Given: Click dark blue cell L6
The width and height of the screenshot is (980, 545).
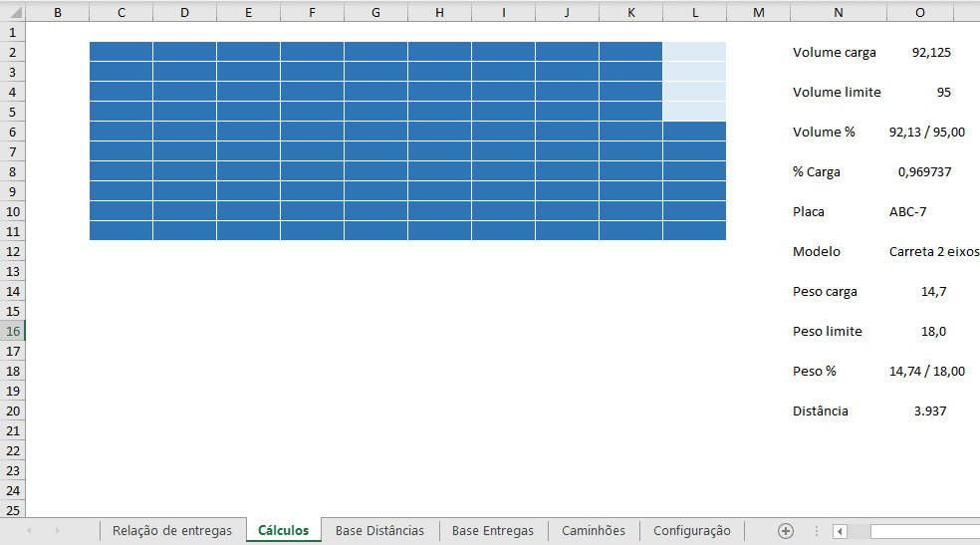Looking at the screenshot, I should pos(695,132).
